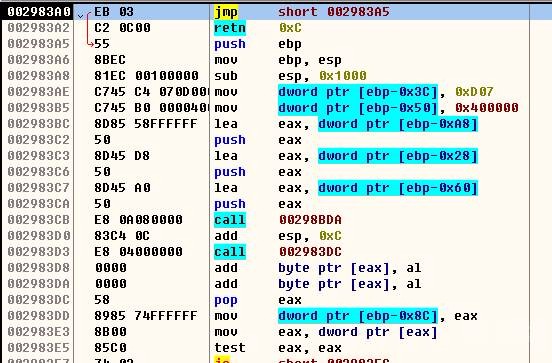Select address 002983CB
The height and width of the screenshot is (363, 552).
coord(39,220)
